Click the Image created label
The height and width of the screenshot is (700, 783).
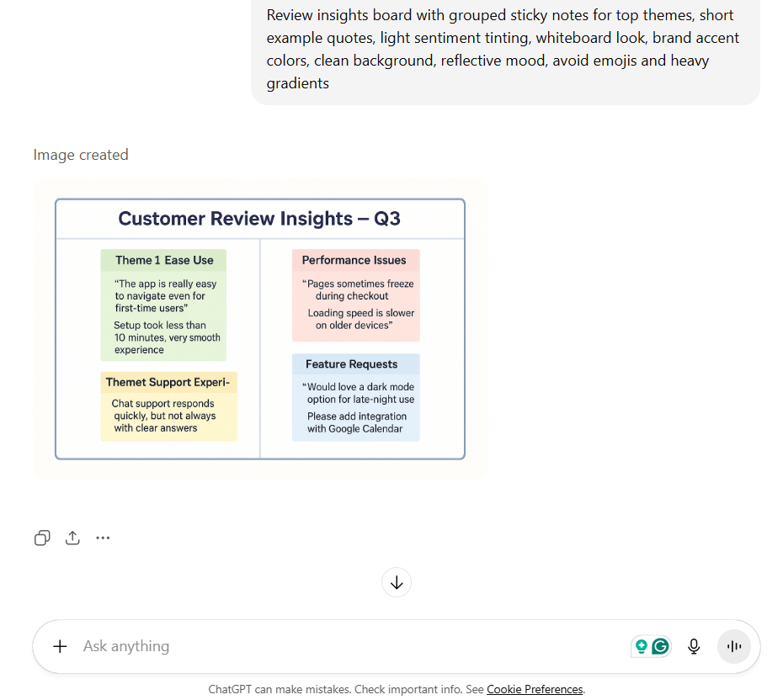click(81, 155)
